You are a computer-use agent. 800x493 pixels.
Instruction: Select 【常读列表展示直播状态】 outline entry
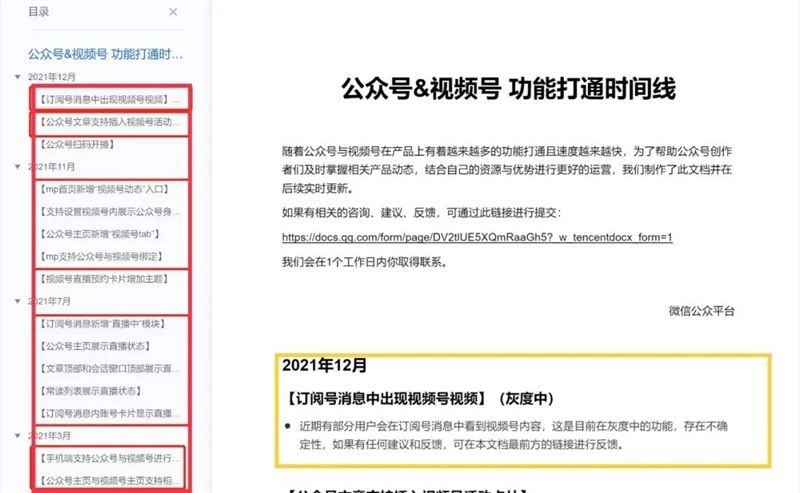coord(91,391)
